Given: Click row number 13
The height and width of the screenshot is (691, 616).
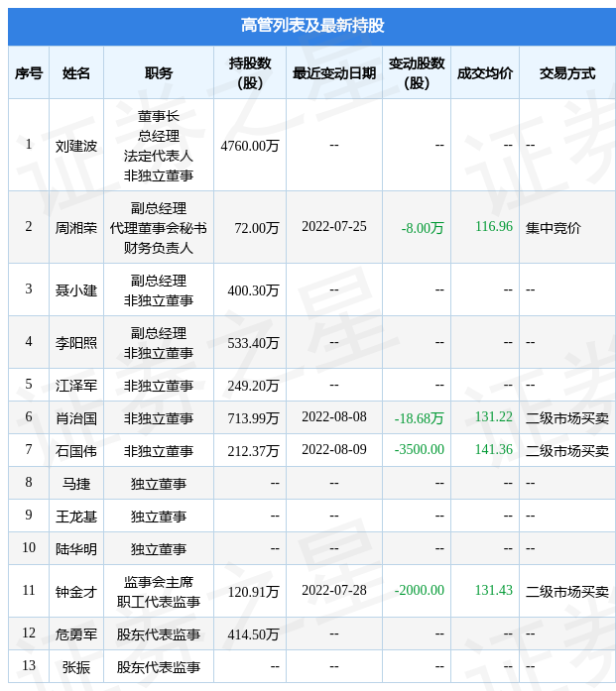Looking at the screenshot, I should [29, 666].
